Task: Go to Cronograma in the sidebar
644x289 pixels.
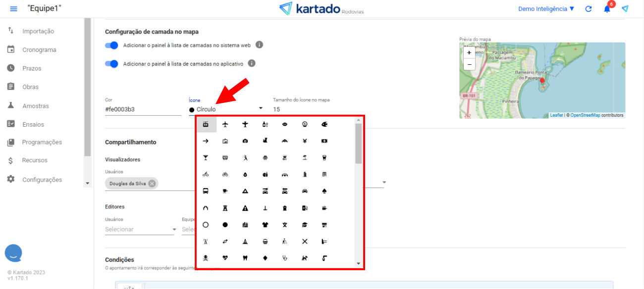Action: [x=39, y=50]
